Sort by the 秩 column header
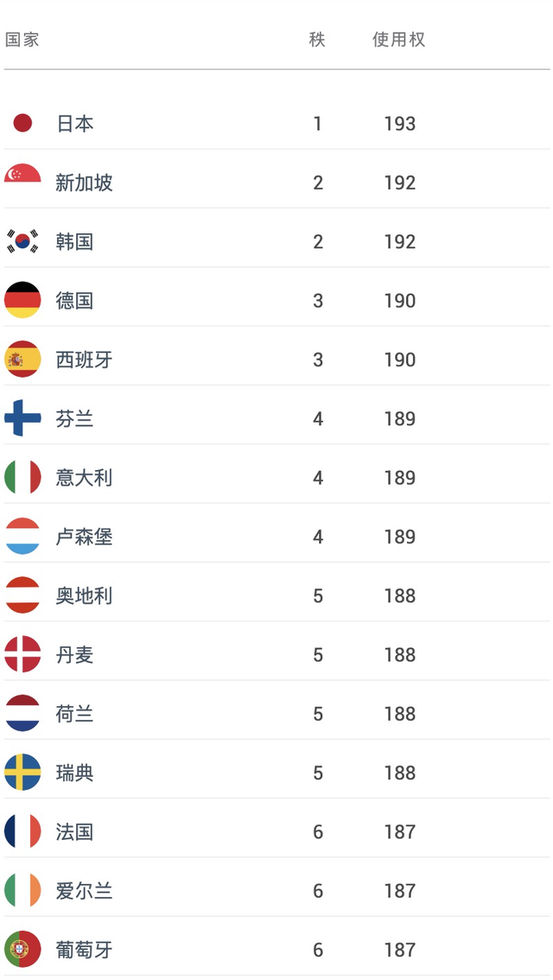 click(317, 40)
